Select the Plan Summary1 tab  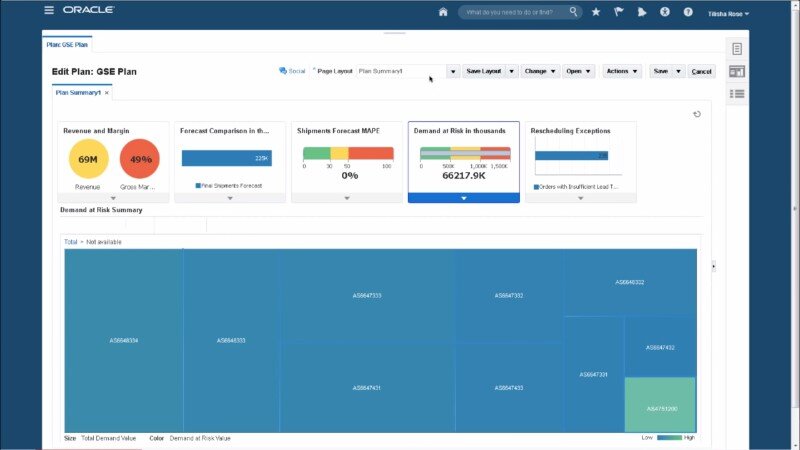pyautogui.click(x=77, y=93)
